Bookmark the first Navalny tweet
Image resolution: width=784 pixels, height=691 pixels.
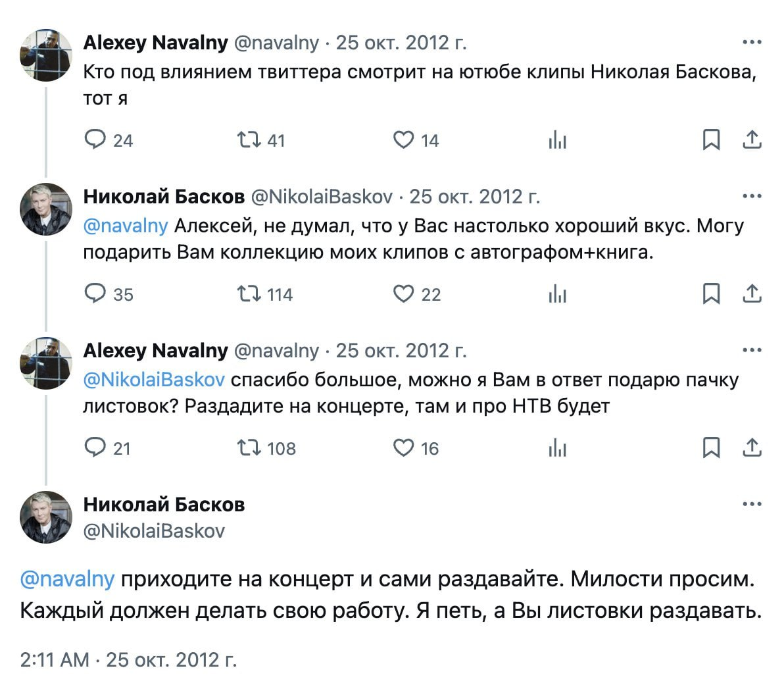(x=711, y=140)
